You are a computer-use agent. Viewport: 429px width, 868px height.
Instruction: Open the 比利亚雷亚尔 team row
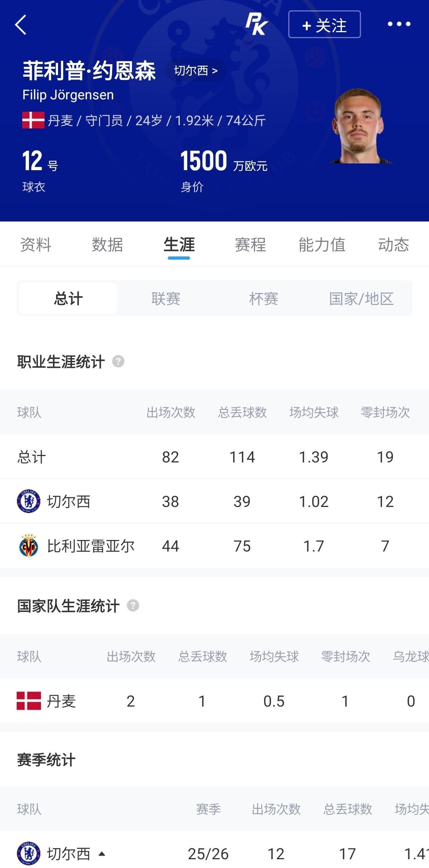tap(215, 546)
